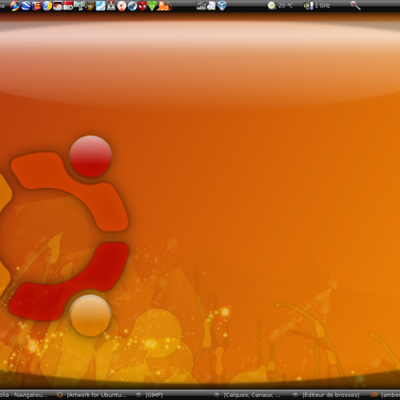Switch to Éditeur de brosses window
Viewport: 400px width, 400px height.
coord(326,395)
